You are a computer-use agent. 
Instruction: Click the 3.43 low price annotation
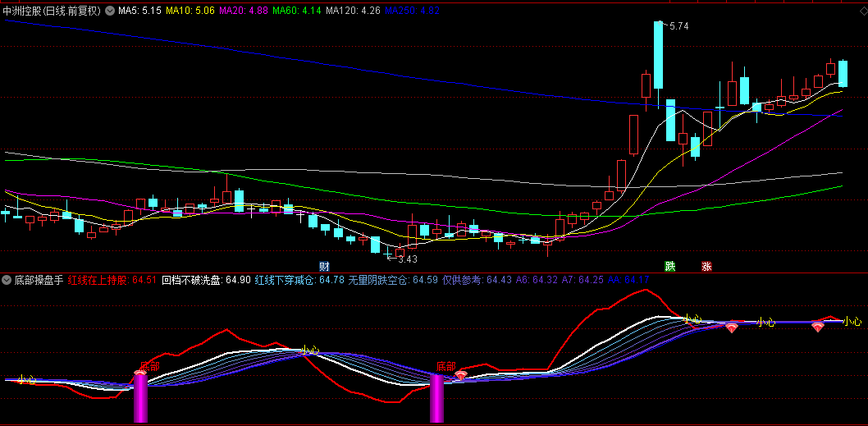tap(408, 259)
